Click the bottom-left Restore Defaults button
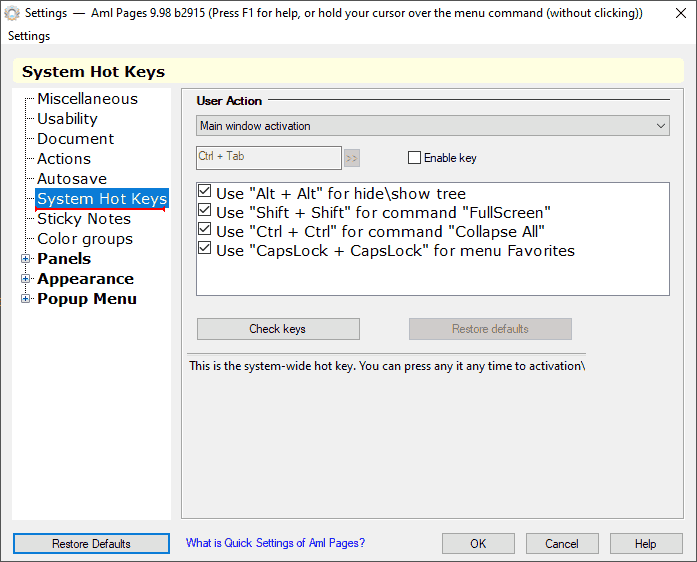This screenshot has width=697, height=562. pyautogui.click(x=91, y=543)
